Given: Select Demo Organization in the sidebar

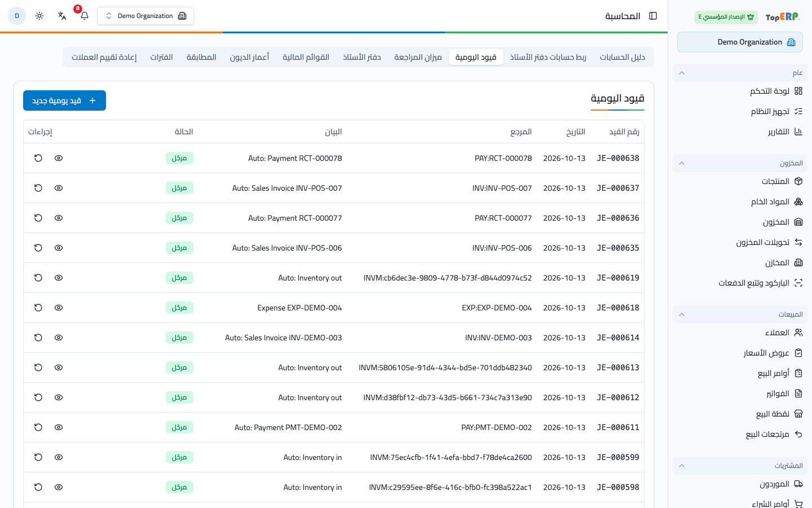Looking at the screenshot, I should coord(740,42).
